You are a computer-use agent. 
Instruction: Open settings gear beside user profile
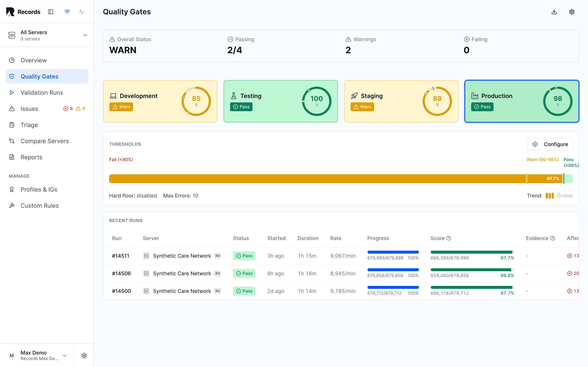point(84,355)
